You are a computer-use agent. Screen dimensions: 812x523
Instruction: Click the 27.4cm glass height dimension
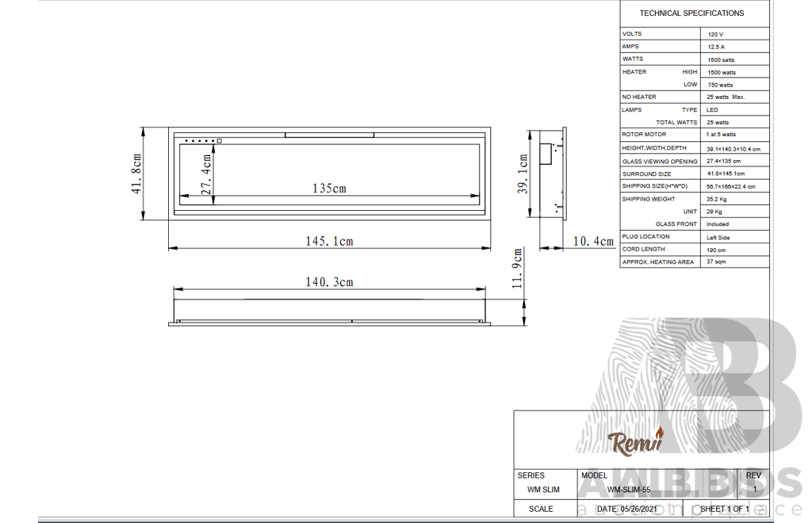coord(206,175)
